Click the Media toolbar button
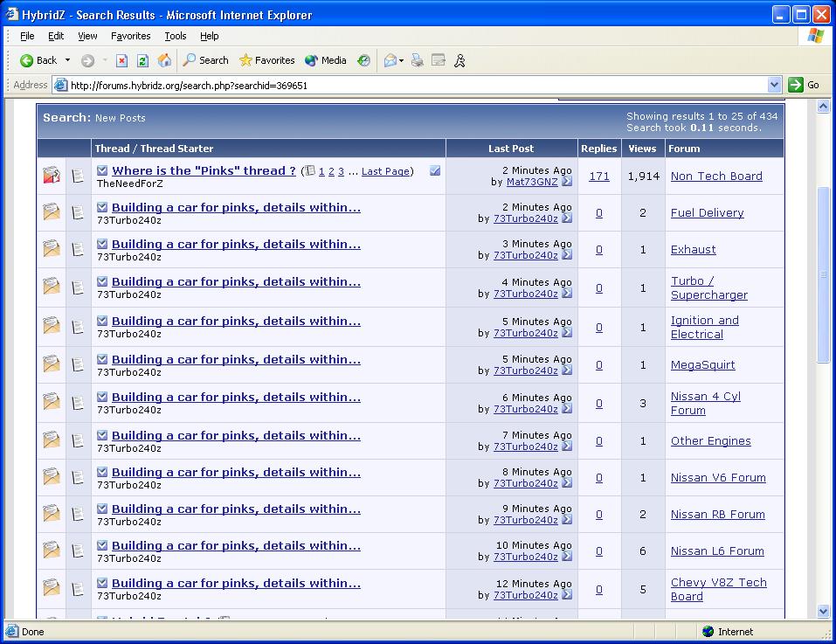Viewport: 836px width, 644px height. (326, 60)
